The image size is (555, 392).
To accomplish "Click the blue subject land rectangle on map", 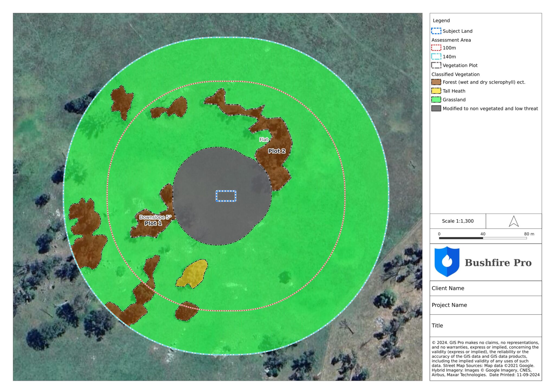I will point(226,196).
